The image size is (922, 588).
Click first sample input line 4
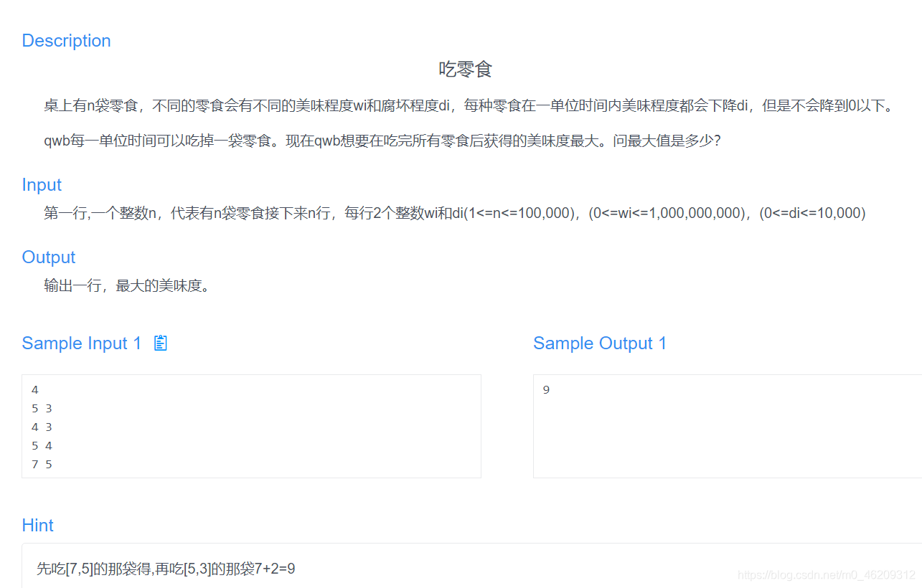[35, 390]
